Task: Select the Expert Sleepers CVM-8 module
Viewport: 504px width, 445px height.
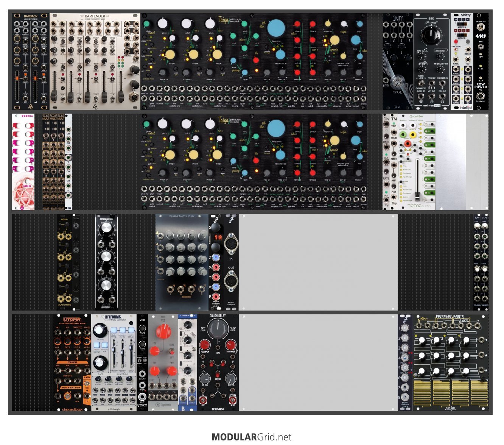Action: 405,362
